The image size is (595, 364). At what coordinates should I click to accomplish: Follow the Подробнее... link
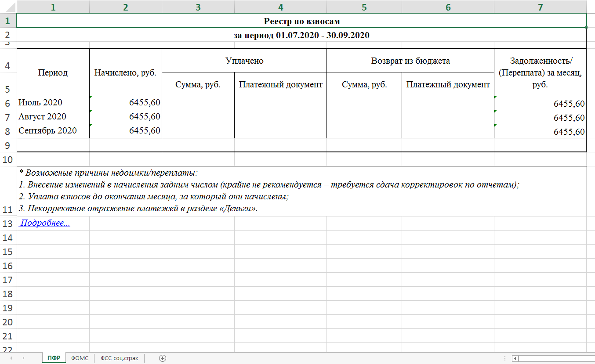point(45,223)
